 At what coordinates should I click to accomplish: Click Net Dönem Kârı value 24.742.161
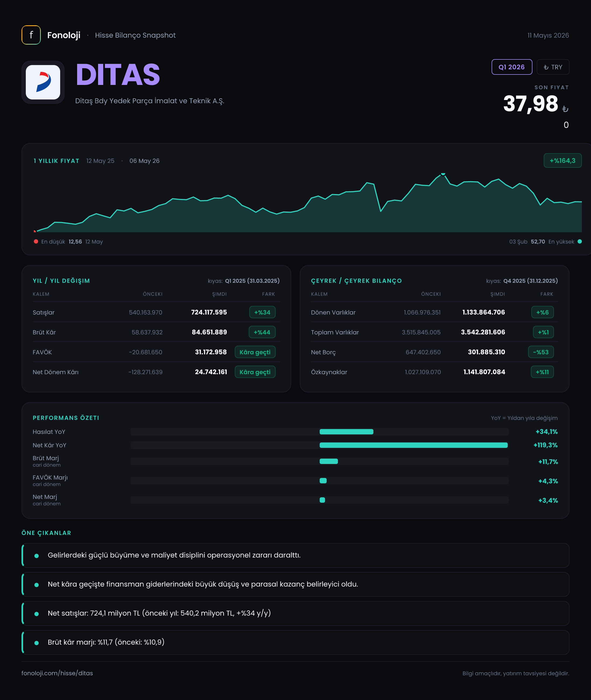click(211, 372)
